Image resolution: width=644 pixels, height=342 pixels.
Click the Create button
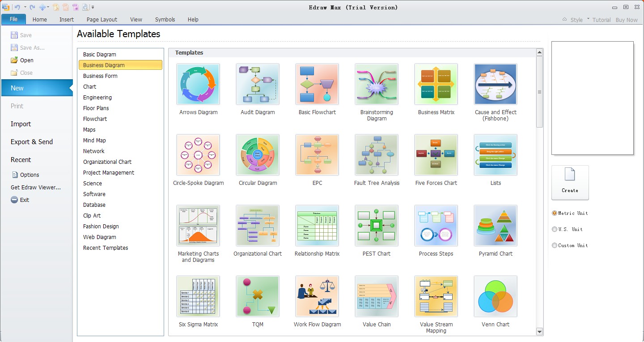tap(570, 183)
